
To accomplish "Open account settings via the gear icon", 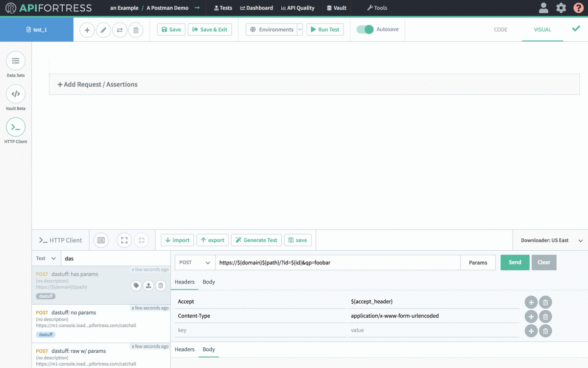I will point(561,8).
